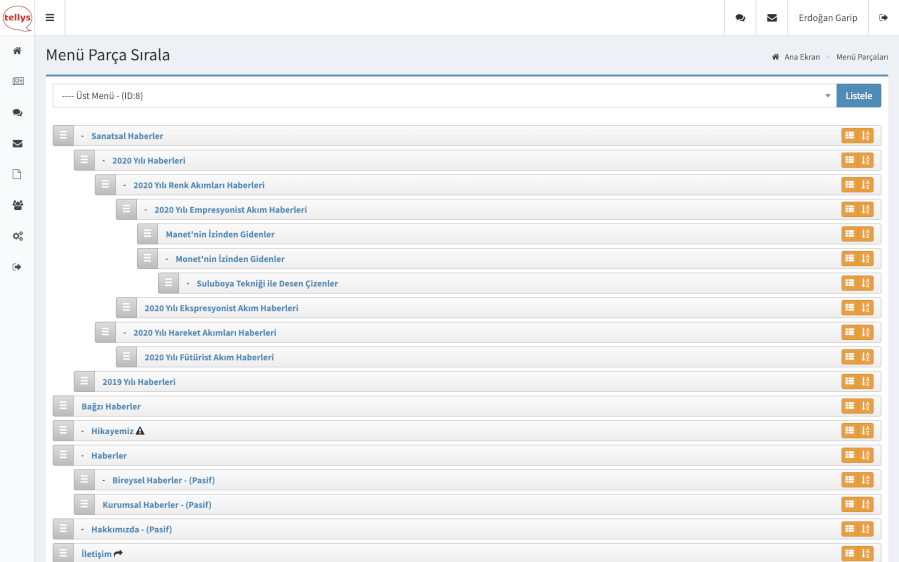
Task: Click the document page icon in sidebar
Action: (x=17, y=174)
